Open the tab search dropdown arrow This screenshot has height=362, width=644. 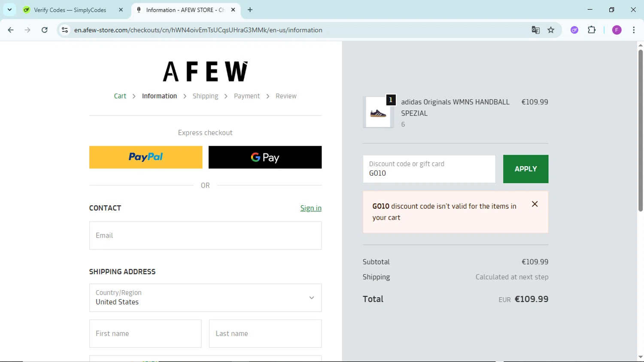tap(9, 9)
